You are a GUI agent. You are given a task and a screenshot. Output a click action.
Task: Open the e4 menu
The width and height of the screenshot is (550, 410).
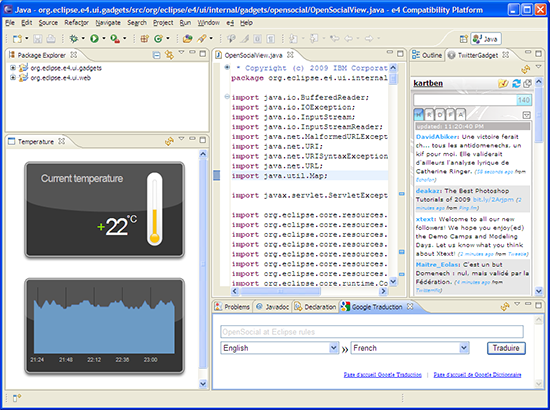click(230, 23)
